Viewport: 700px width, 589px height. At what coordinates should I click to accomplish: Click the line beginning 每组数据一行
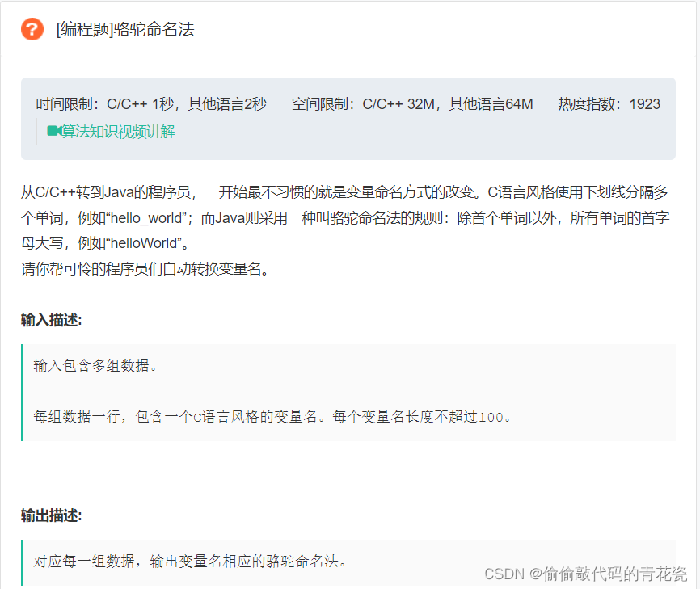pos(272,417)
